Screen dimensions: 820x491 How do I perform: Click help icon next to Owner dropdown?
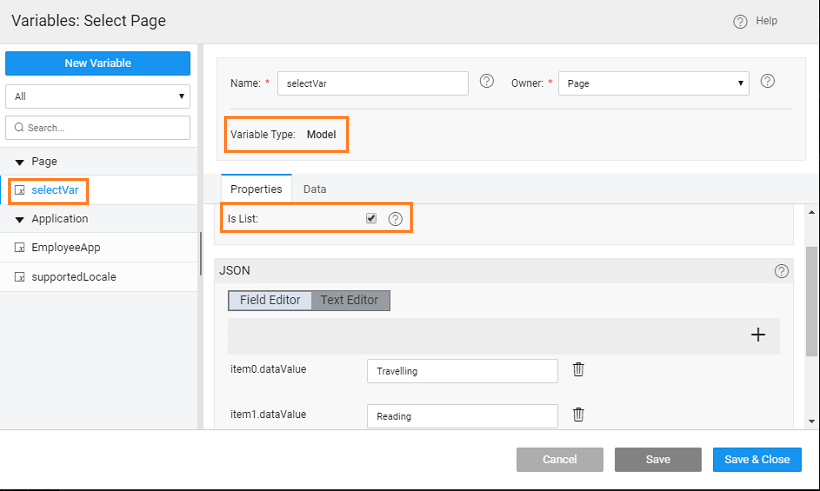click(x=768, y=82)
